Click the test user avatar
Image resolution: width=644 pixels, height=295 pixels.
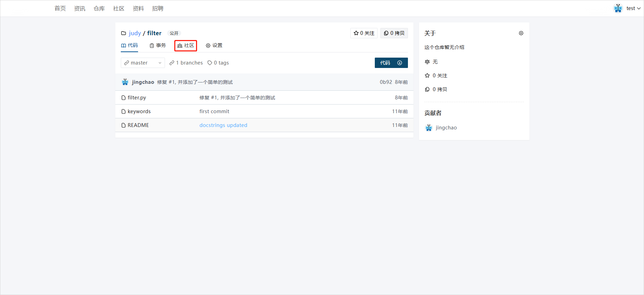(x=618, y=8)
